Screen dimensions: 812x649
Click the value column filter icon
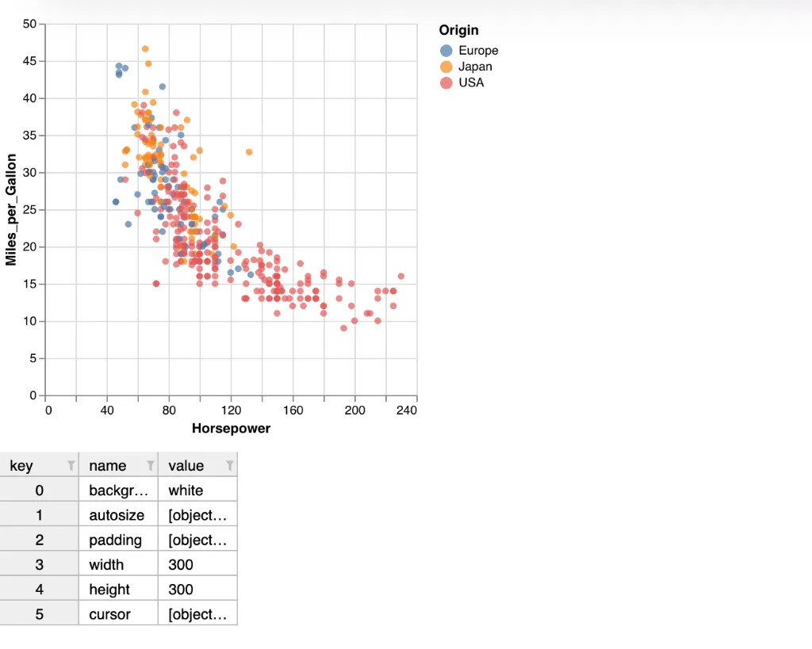tap(229, 465)
